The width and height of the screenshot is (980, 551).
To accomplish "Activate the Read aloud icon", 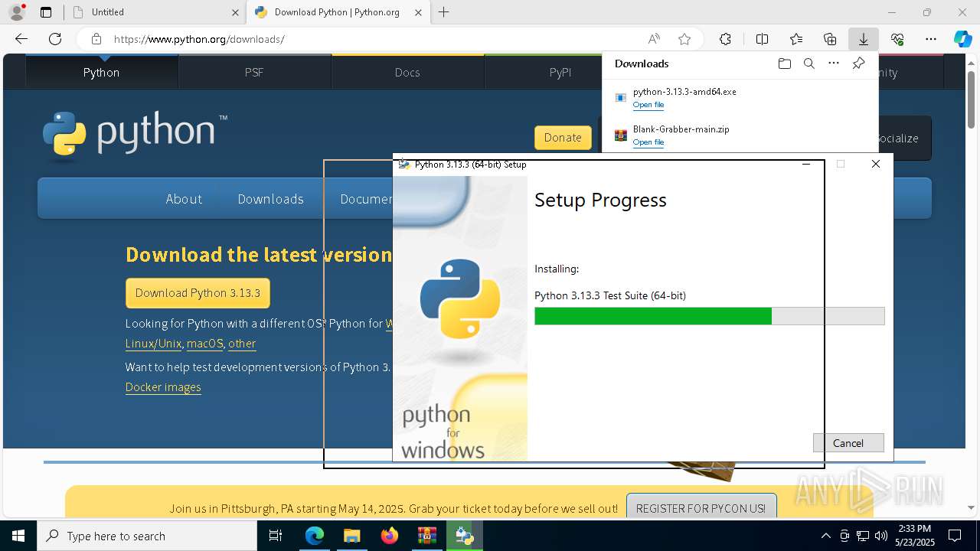I will tap(654, 39).
